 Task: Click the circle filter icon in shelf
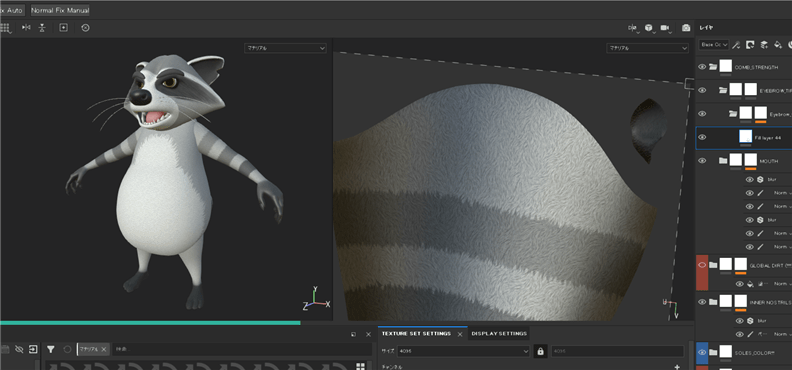67,349
